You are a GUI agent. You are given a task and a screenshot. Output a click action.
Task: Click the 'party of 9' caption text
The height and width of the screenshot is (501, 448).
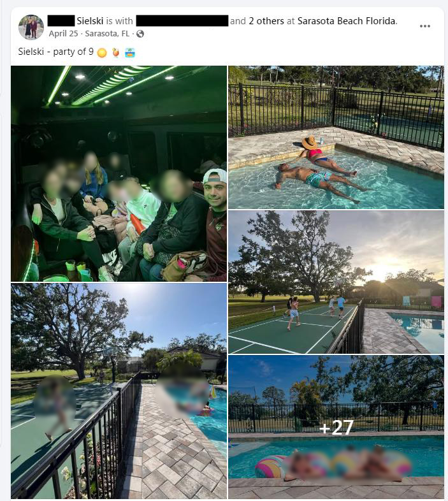pyautogui.click(x=73, y=52)
